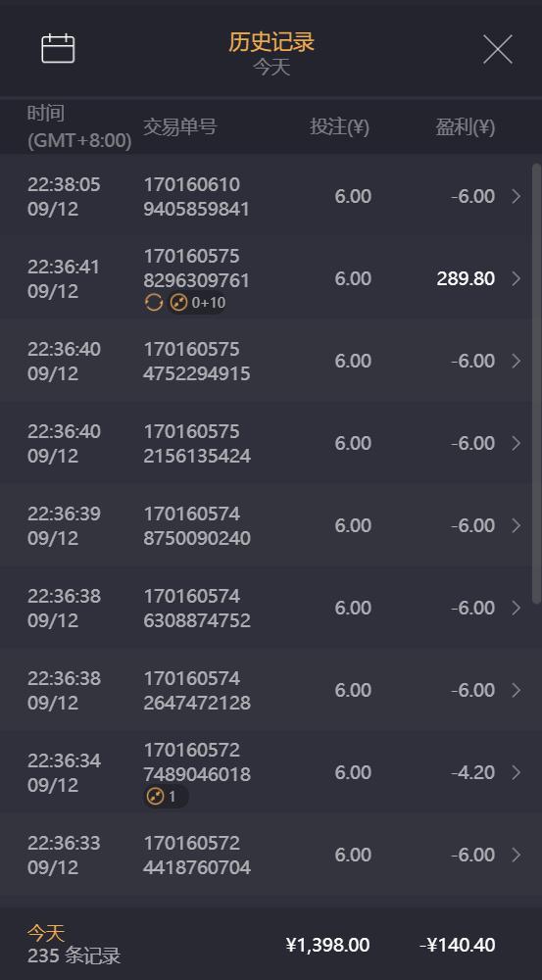Viewport: 542px width, 980px height.
Task: Click the badge labeled 1 under order 7489046018
Action: pos(166,797)
